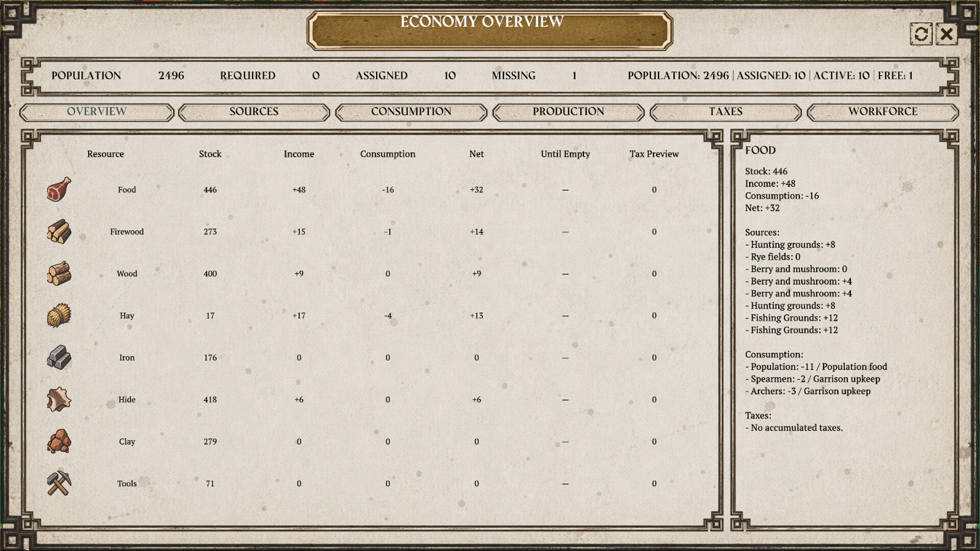Screen dimensions: 980x551
Task: Select the Tools hammer and pickaxe icon
Action: (x=59, y=483)
